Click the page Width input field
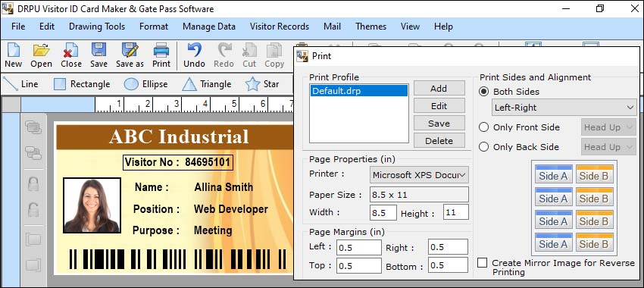 (x=383, y=212)
